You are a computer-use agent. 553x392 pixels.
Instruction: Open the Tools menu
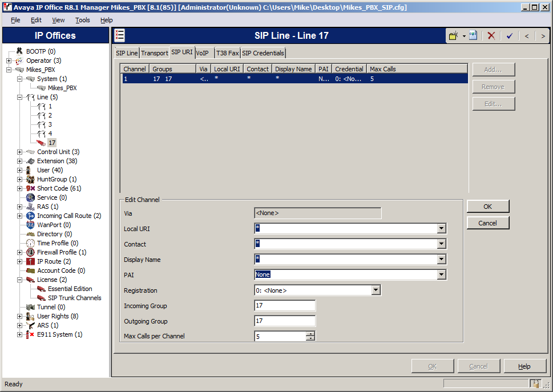[83, 20]
